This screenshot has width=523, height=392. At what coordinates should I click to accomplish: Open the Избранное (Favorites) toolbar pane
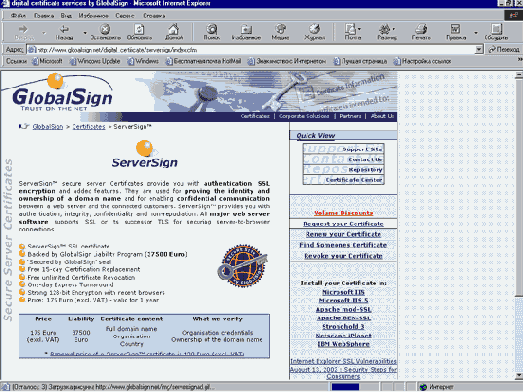tap(246, 32)
